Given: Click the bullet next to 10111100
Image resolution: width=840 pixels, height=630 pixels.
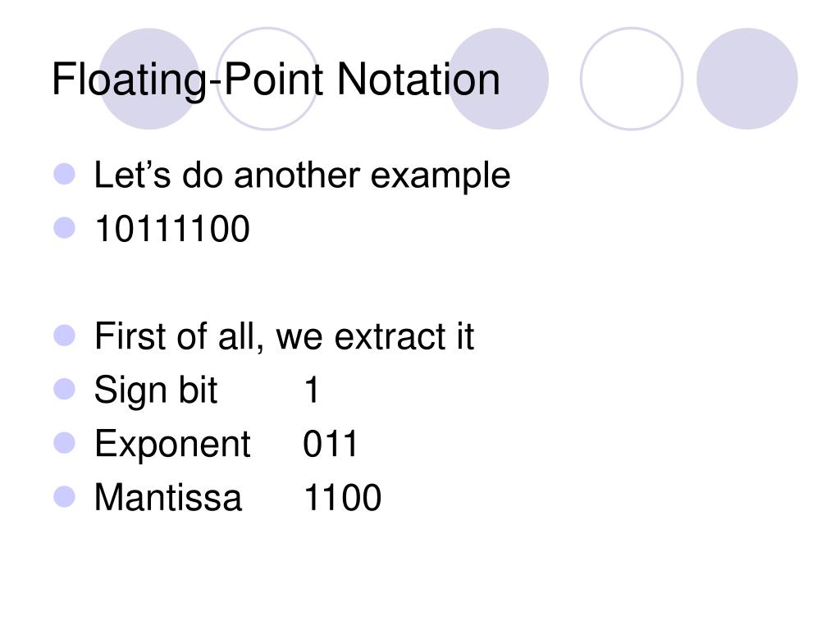Looking at the screenshot, I should point(64,227).
